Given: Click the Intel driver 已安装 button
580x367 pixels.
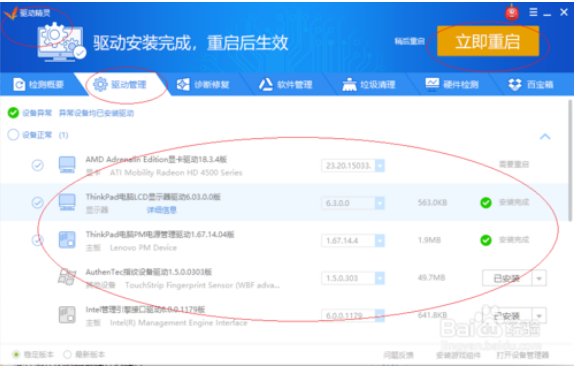Looking at the screenshot, I should click(507, 316).
